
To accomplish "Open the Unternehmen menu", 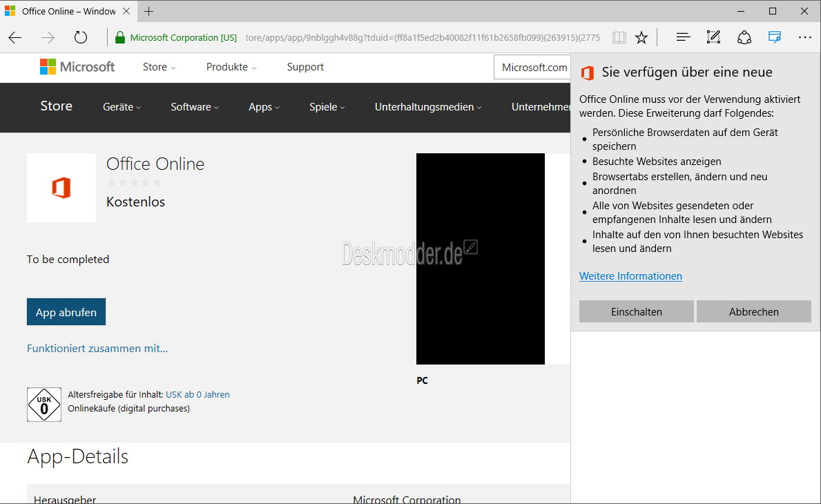I will (541, 107).
